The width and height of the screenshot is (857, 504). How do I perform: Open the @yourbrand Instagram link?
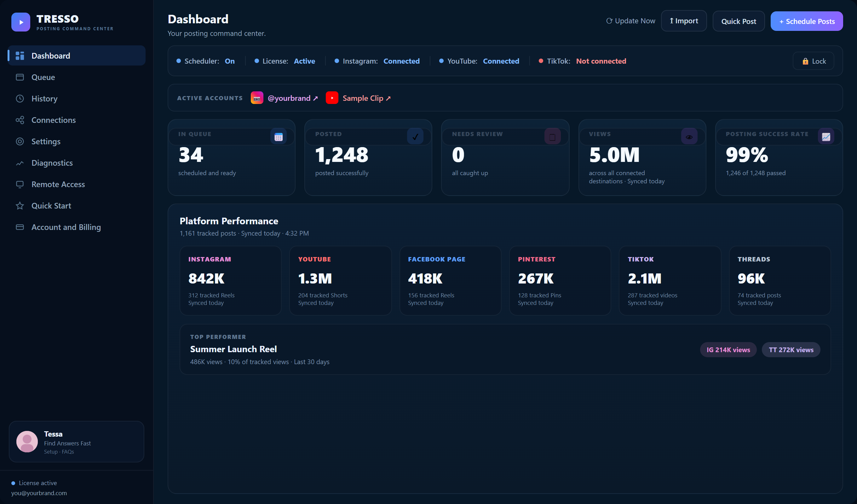coord(292,98)
